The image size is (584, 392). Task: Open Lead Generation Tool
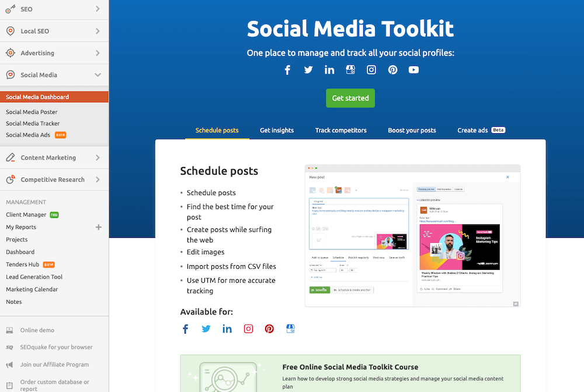34,277
